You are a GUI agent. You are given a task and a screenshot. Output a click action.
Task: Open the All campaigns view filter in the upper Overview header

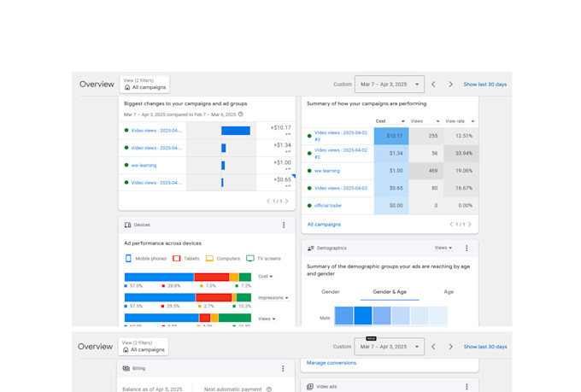[144, 85]
